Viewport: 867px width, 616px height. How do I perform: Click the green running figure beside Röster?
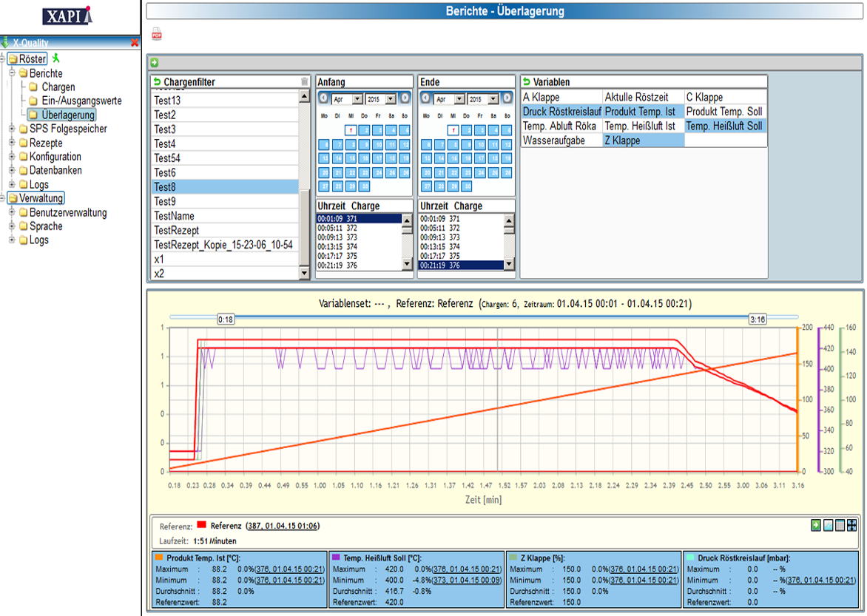pos(55,58)
